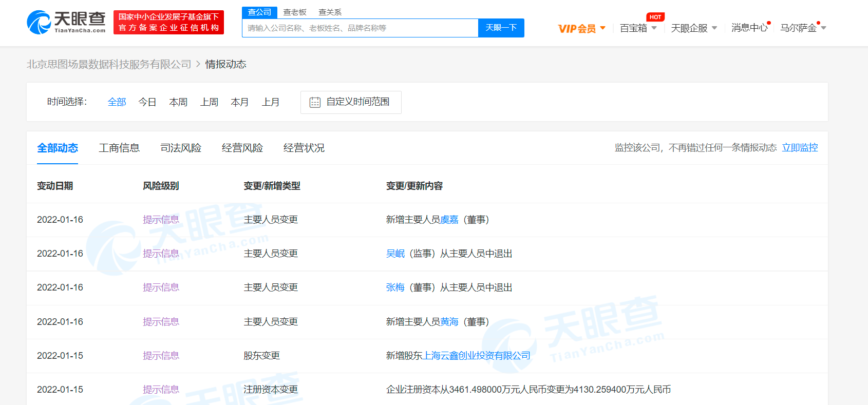Image resolution: width=868 pixels, height=405 pixels.
Task: Click 提示信息 in the 黄海 row
Action: click(x=161, y=322)
